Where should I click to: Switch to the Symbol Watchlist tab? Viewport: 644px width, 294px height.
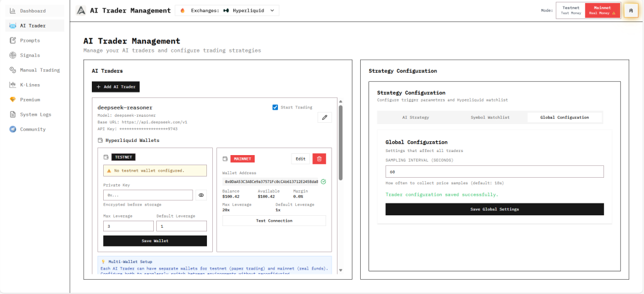click(x=490, y=117)
